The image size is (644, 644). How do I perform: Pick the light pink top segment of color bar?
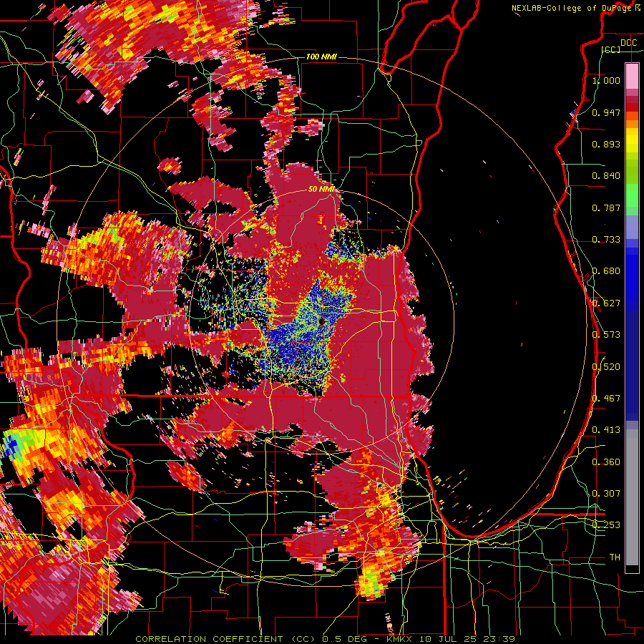pos(632,76)
